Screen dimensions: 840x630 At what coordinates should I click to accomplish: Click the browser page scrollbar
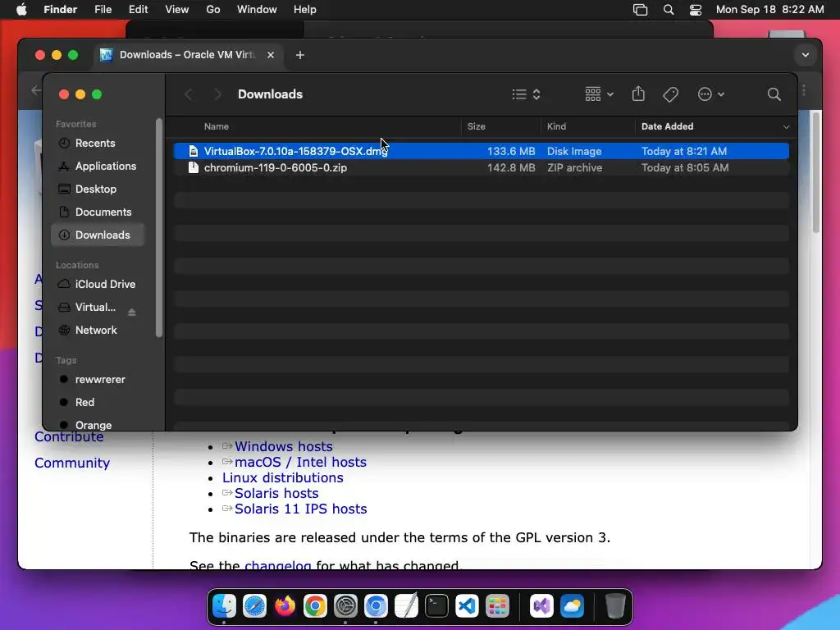pyautogui.click(x=816, y=171)
